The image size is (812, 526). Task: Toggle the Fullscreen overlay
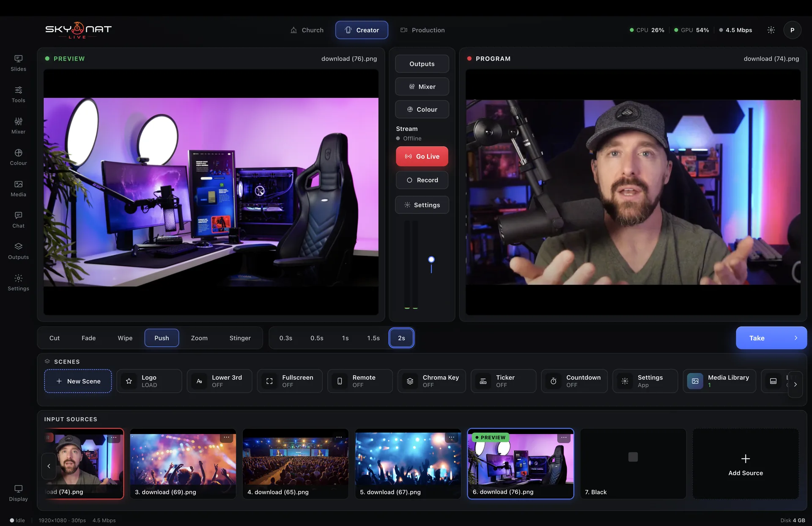tap(290, 381)
